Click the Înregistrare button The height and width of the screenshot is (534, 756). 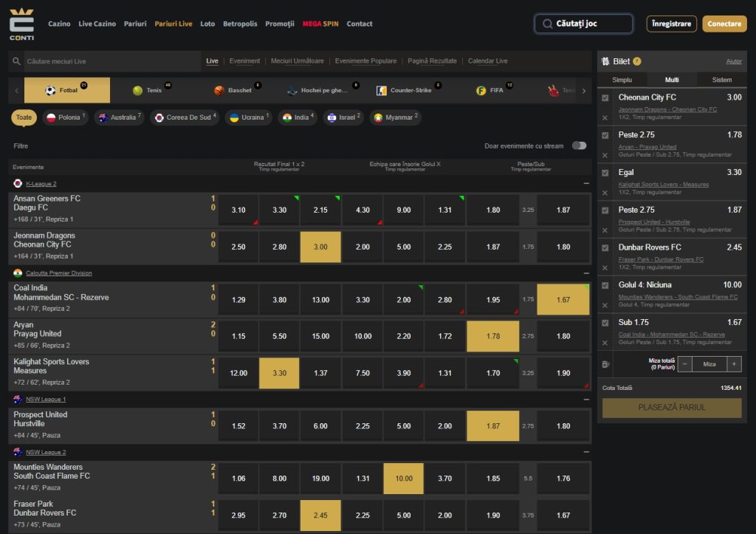(x=671, y=24)
